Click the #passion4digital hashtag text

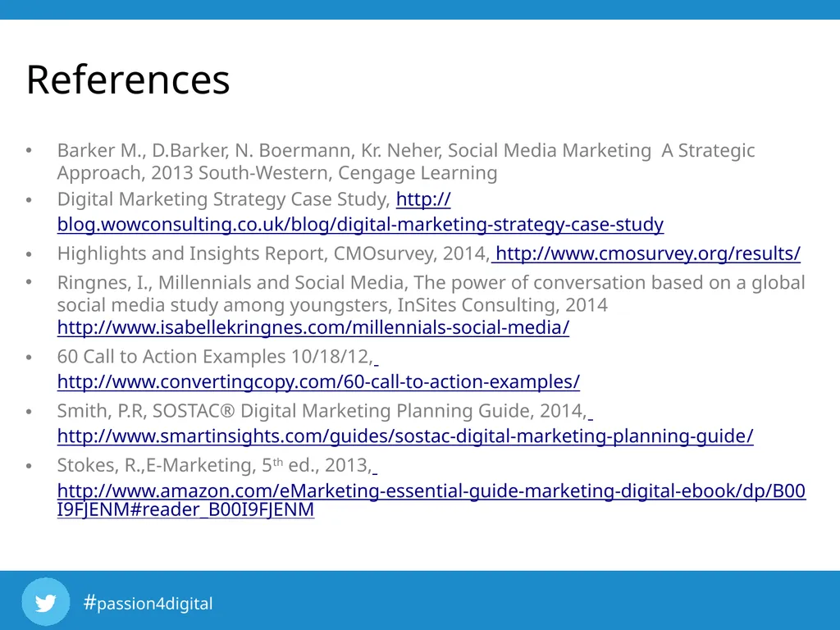(x=148, y=603)
